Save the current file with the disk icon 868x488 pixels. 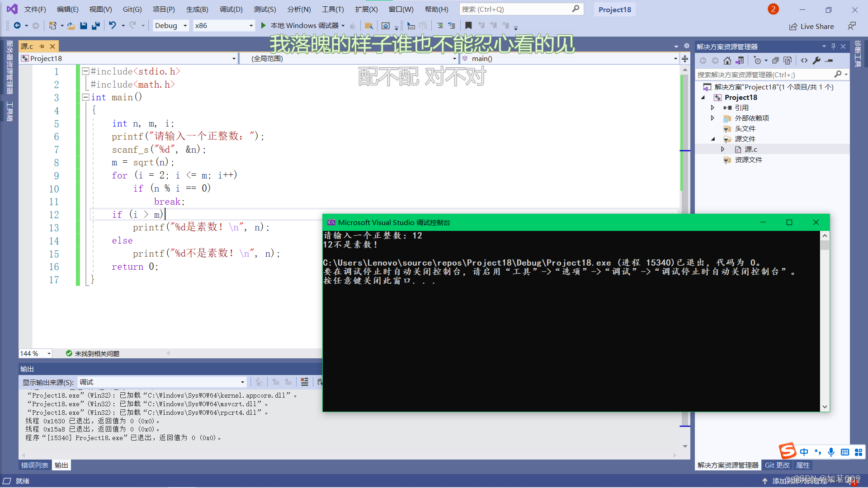[83, 26]
